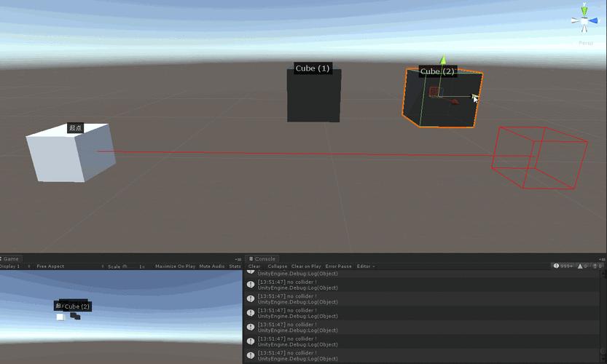Adjust the Game view Scale slider
Viewport: 607px width, 364px height.
(130, 266)
